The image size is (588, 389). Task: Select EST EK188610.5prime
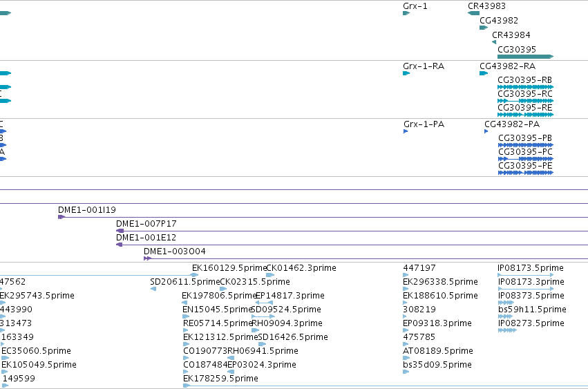point(405,303)
